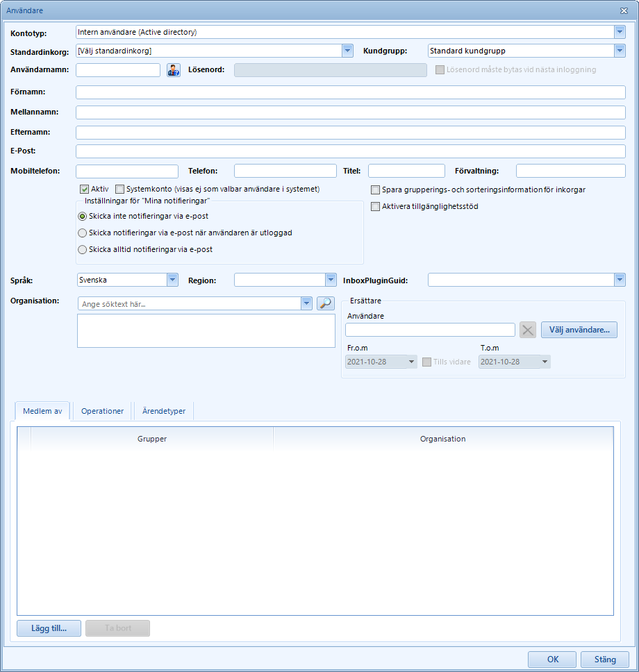Image resolution: width=639 pixels, height=672 pixels.
Task: Click the Organisation column header in the table
Action: (x=442, y=439)
